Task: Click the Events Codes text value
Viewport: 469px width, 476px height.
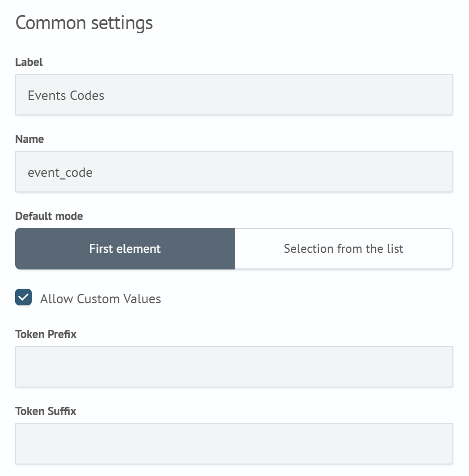Action: pos(66,96)
